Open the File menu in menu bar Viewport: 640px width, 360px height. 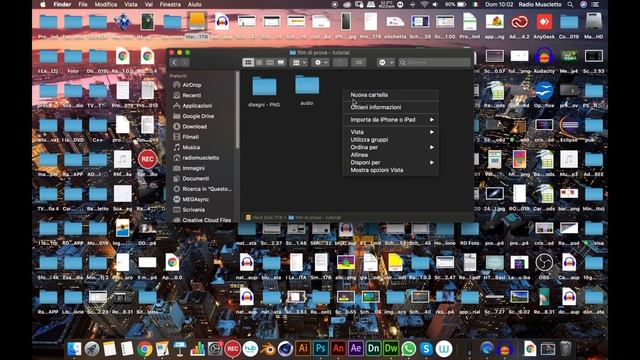click(83, 4)
